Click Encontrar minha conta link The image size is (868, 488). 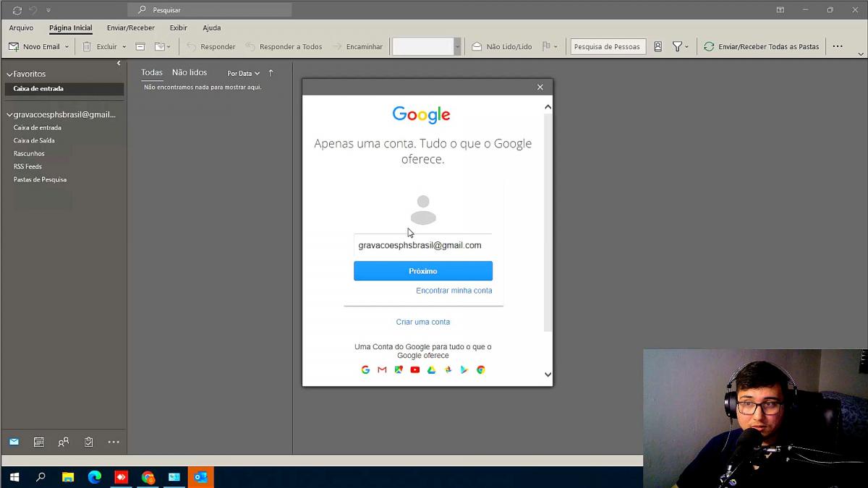[x=454, y=291]
